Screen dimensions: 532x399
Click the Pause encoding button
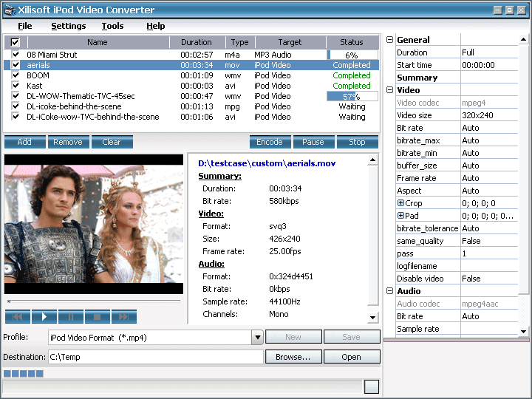tap(313, 142)
